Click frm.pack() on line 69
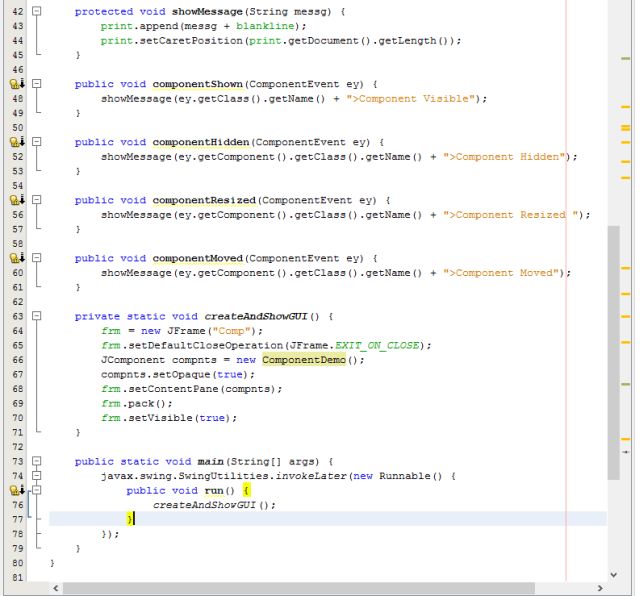640x596 pixels. [137, 404]
